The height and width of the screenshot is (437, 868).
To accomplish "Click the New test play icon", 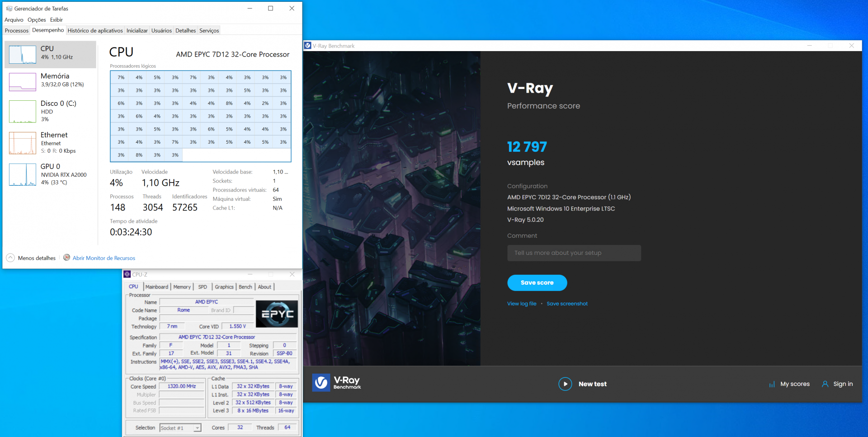I will click(565, 384).
